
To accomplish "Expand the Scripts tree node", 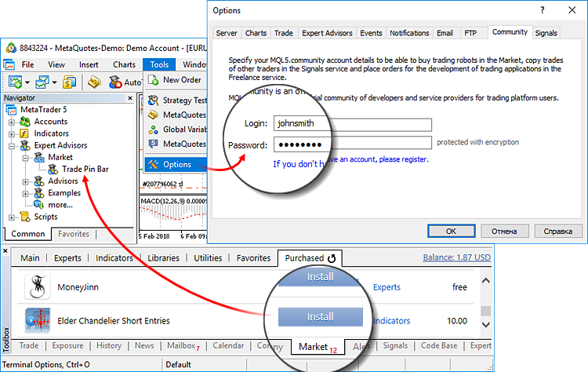I will 12,217.
